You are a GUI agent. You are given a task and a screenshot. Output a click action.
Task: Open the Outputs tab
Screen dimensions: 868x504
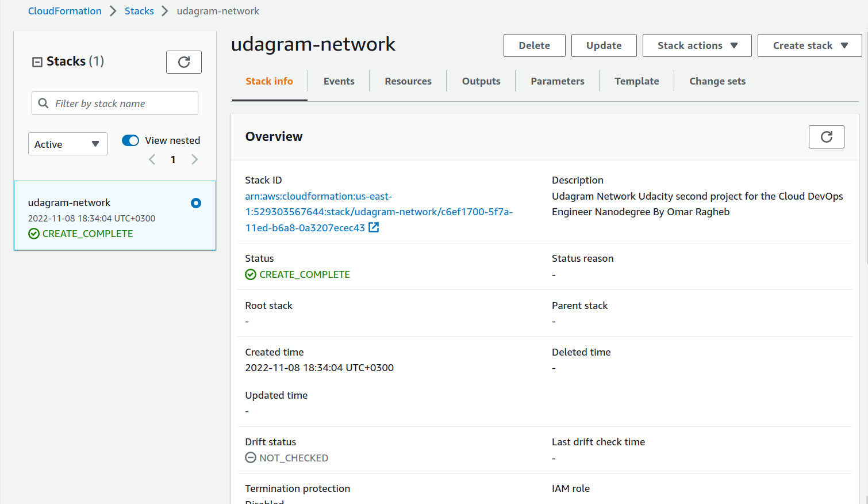pyautogui.click(x=481, y=81)
